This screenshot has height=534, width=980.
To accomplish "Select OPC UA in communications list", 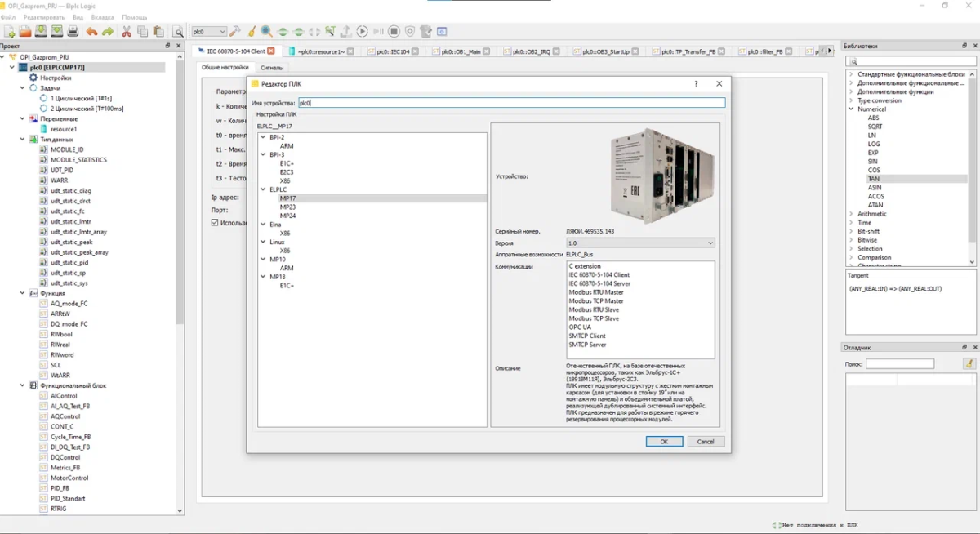I will (581, 327).
